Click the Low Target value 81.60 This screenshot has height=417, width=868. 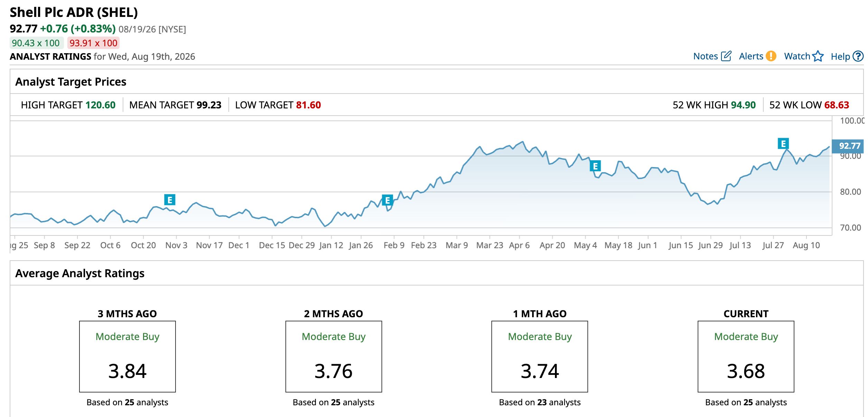tap(309, 105)
